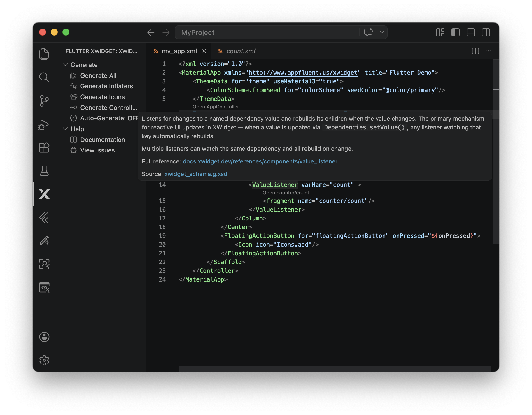Select the Flutter icon in activity bar
Image resolution: width=532 pixels, height=415 pixels.
(44, 217)
